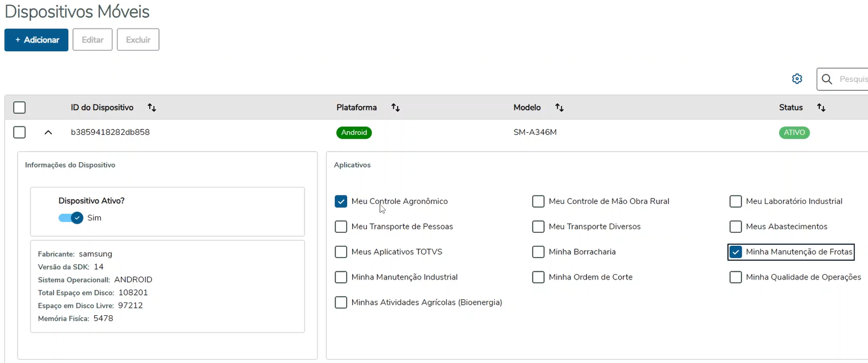Collapse the b3859418282db858 device row
The image size is (868, 363).
48,132
